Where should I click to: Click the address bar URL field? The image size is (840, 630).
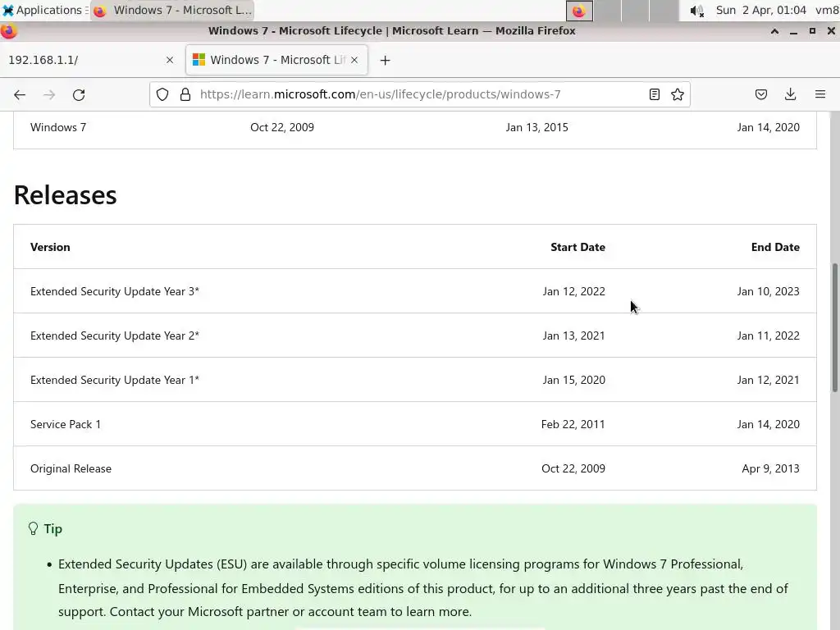[421, 95]
